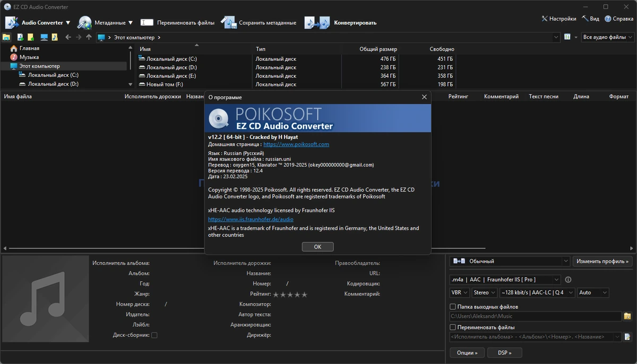Open the iis.fraunhofer.de/audio link

[251, 219]
